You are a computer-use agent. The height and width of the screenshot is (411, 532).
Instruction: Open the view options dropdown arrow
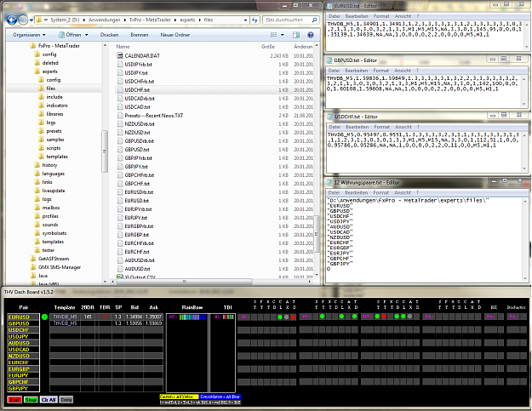click(283, 35)
